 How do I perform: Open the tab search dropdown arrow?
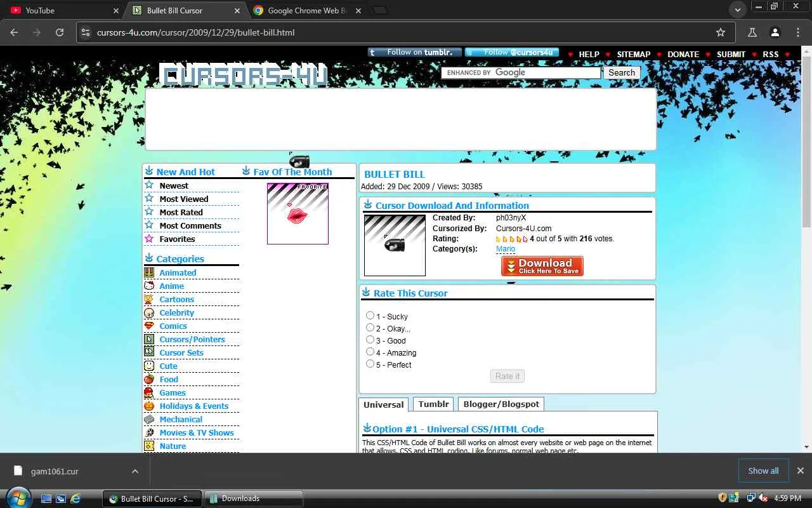click(737, 10)
